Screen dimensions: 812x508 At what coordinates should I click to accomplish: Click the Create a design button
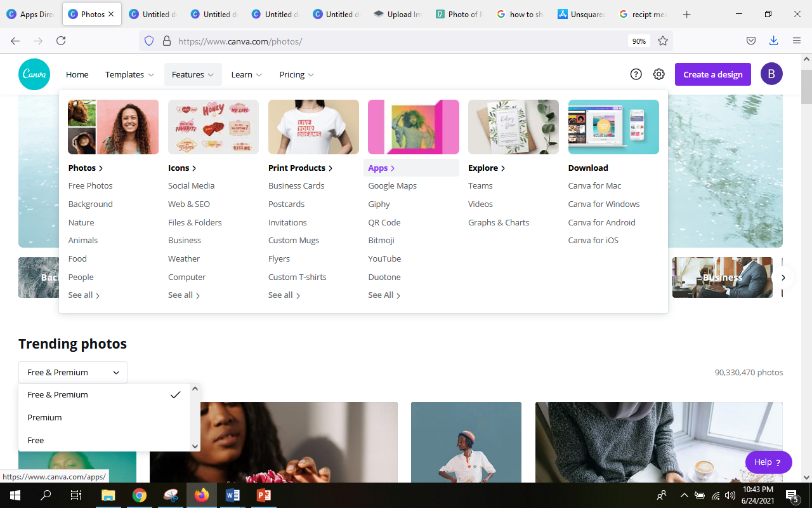coord(713,74)
